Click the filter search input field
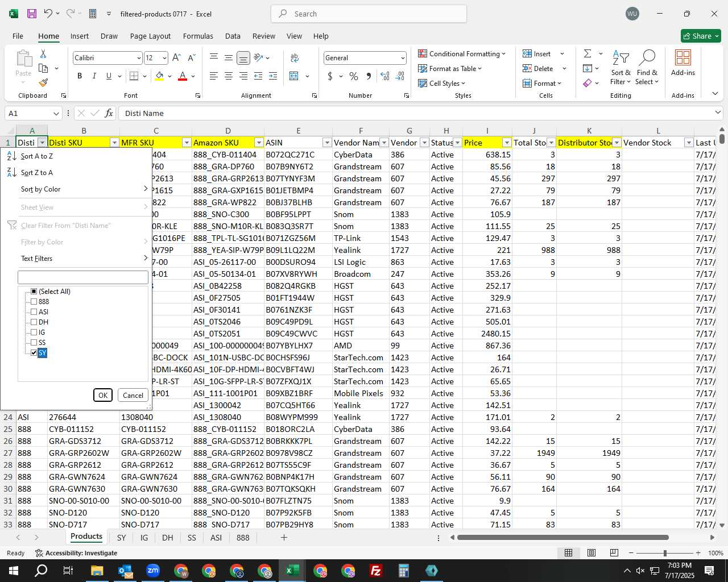Image resolution: width=728 pixels, height=582 pixels. pos(83,277)
